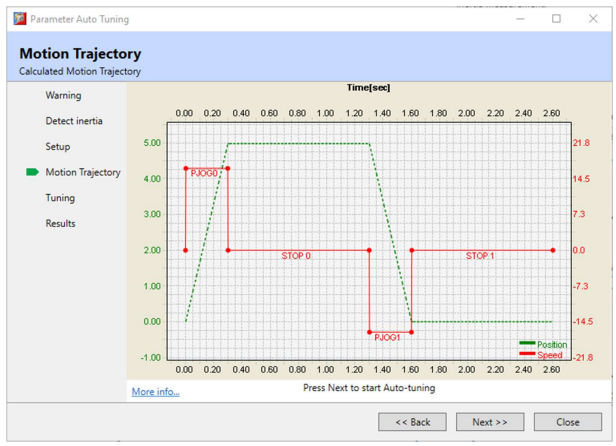Screen dimensions: 616x446
Task: Click the STOP 1 segment label
Action: [x=480, y=256]
